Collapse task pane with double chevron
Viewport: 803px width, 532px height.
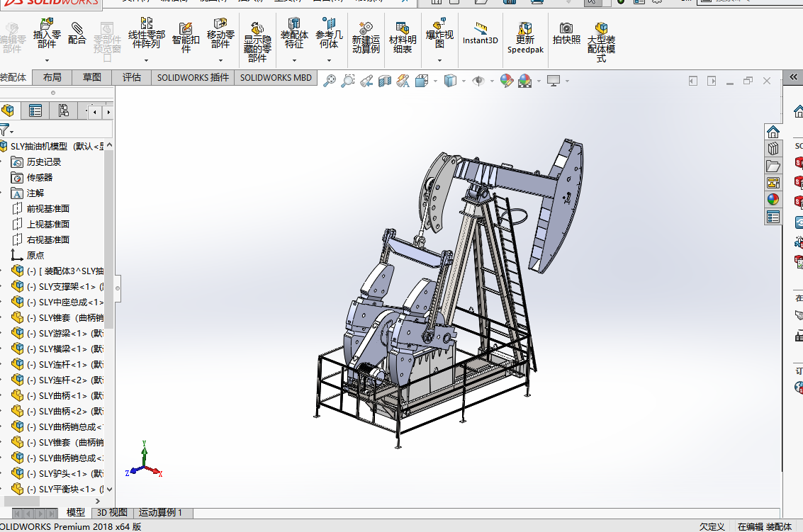(x=793, y=77)
